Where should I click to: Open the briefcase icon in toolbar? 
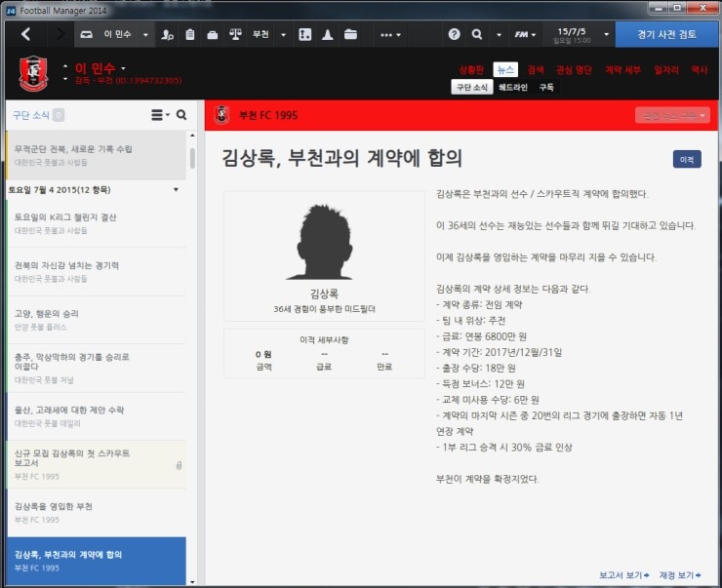pyautogui.click(x=213, y=34)
